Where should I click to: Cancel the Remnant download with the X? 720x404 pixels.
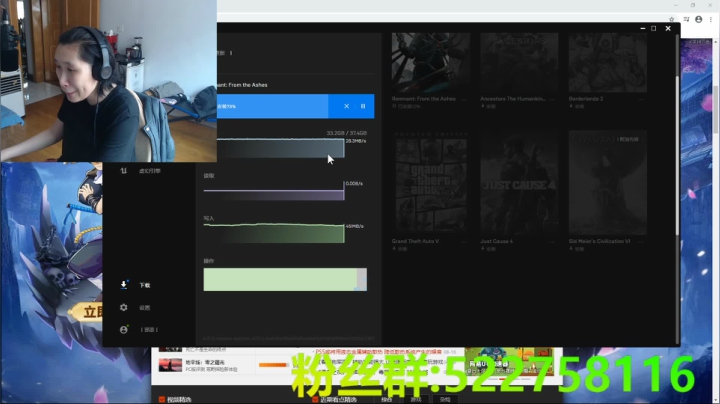[346, 106]
